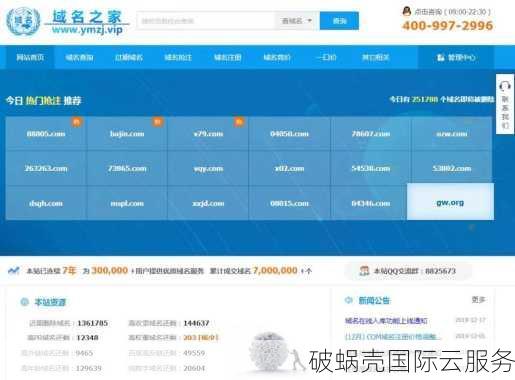Click the 300,000 users figure
Viewport: 515px width, 380px height.
coord(110,270)
